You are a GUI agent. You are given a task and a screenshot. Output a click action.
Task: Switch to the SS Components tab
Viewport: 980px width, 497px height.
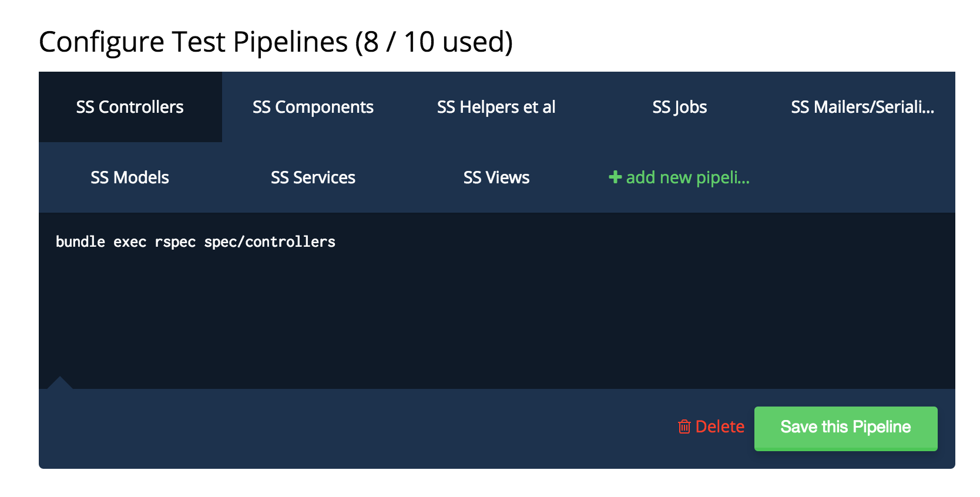[x=313, y=107]
